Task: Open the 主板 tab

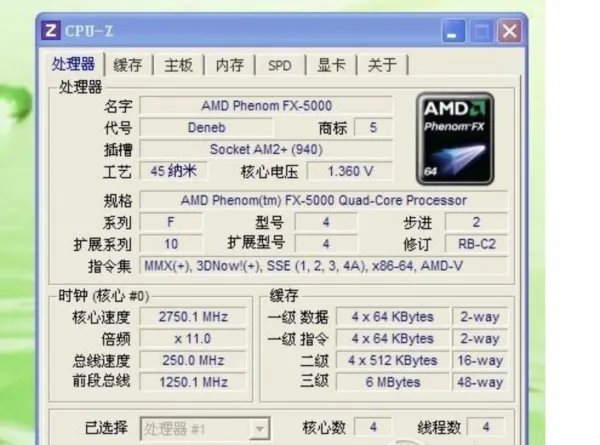Action: 178,65
